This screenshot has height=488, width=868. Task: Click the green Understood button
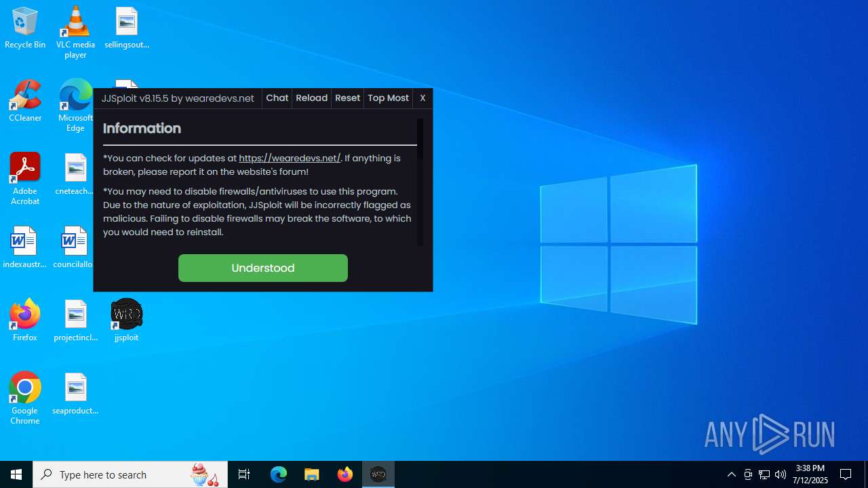[263, 268]
